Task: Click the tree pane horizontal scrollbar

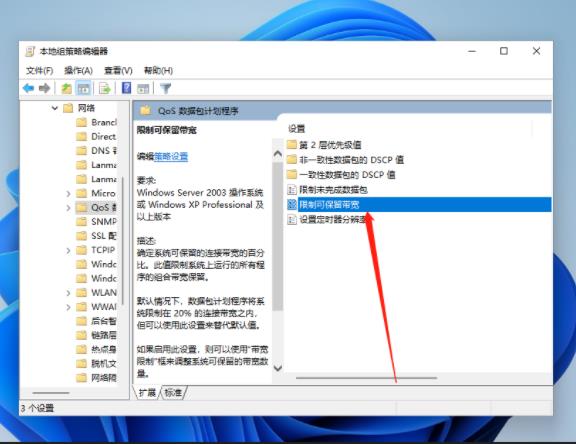Action: point(51,393)
